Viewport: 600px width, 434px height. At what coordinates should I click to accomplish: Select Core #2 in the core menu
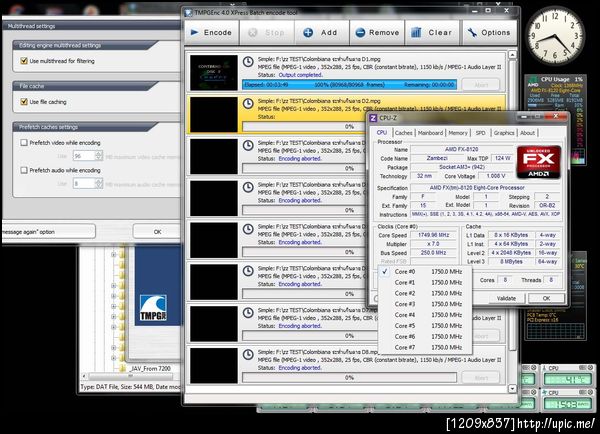(x=425, y=293)
